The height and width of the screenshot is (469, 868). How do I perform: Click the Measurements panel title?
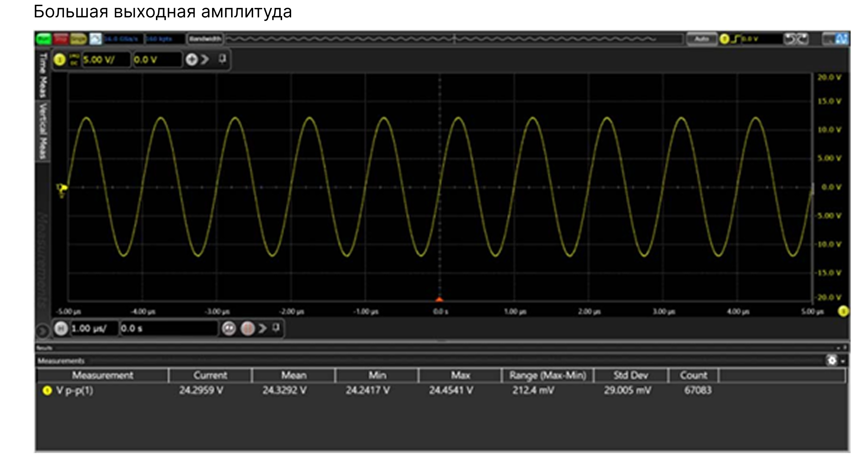pyautogui.click(x=61, y=361)
